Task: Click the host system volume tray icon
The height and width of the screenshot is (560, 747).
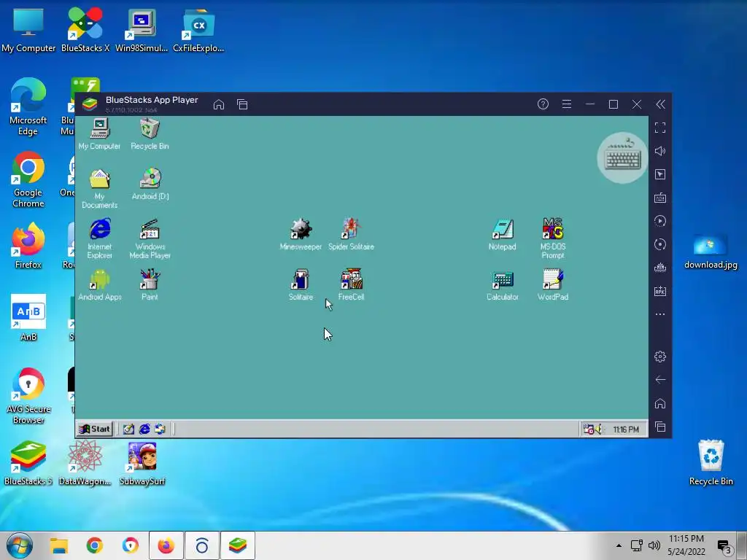Action: click(x=654, y=545)
